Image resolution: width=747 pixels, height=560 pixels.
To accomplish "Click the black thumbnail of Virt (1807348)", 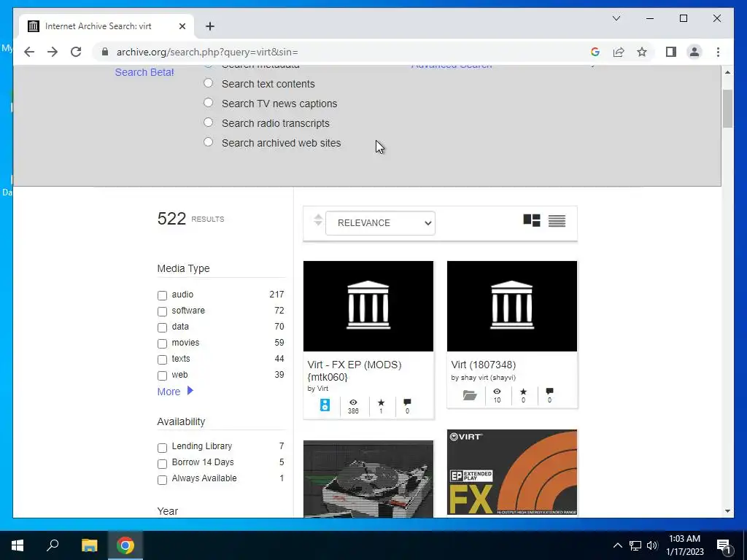I will point(512,306).
